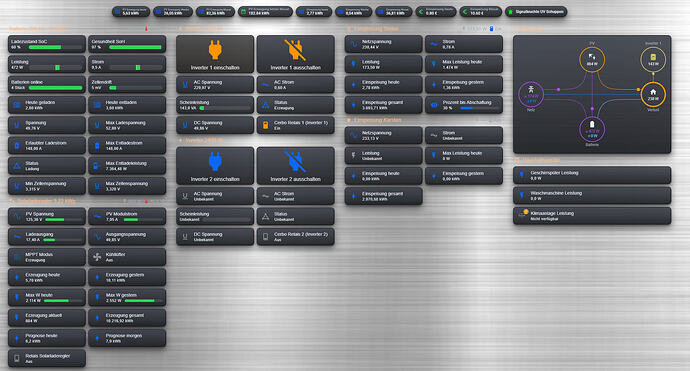690x371 pixels.
Task: Open the Prognose heute tile
Action: click(x=47, y=338)
